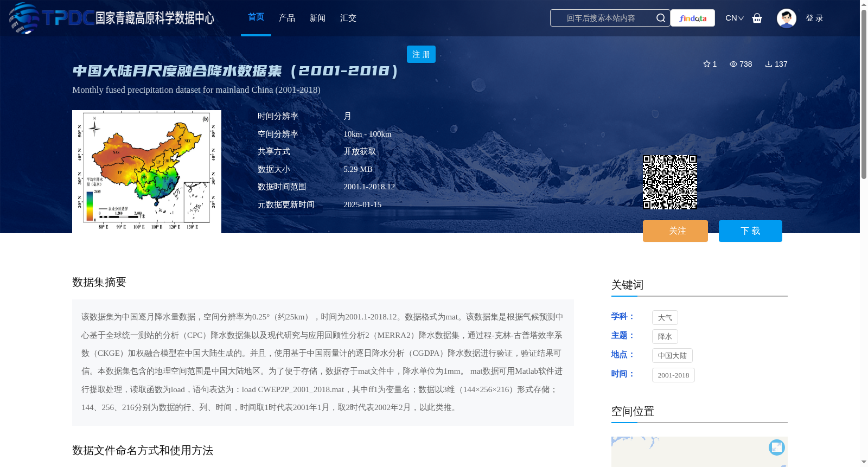This screenshot has height=467, width=868.
Task: Click the eye views count icon
Action: click(x=733, y=64)
